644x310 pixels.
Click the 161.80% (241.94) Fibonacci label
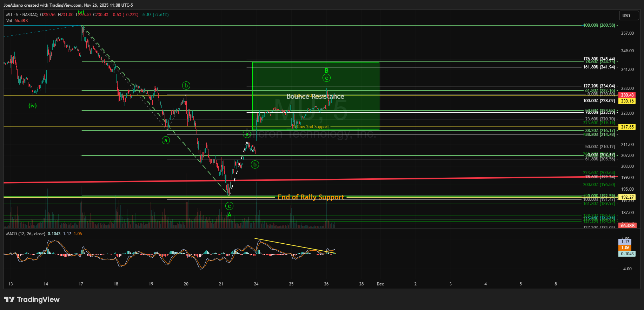click(x=599, y=67)
